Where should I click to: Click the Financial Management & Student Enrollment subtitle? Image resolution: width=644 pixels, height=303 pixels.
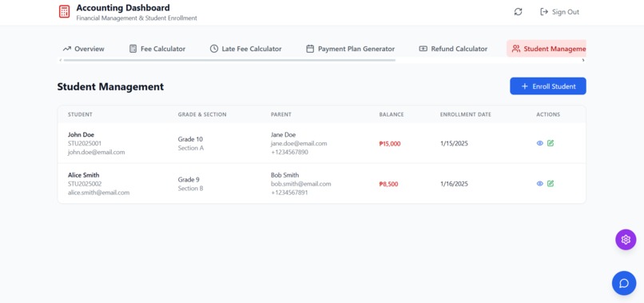click(x=137, y=18)
